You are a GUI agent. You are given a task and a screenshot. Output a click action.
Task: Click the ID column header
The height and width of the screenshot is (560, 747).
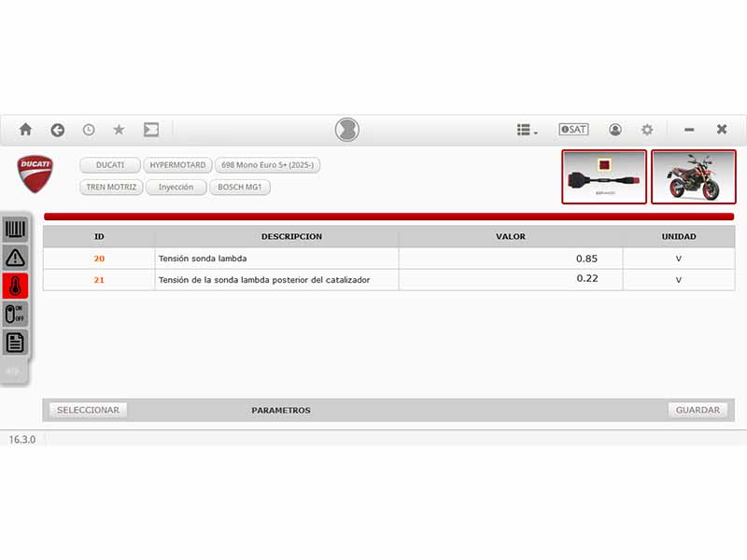pos(99,237)
